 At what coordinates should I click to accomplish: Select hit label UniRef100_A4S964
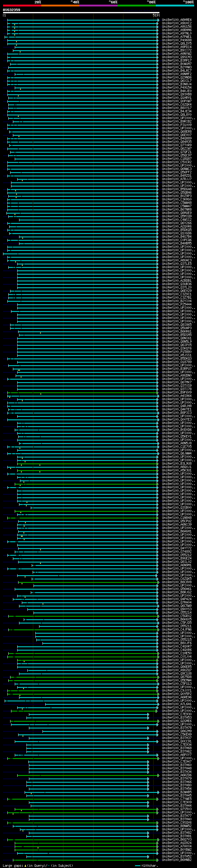[177, 396]
